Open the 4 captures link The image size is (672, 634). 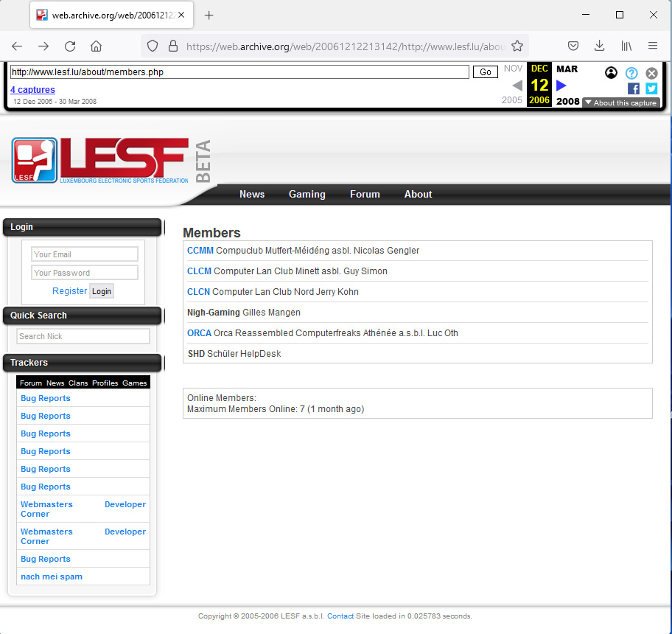coord(32,90)
